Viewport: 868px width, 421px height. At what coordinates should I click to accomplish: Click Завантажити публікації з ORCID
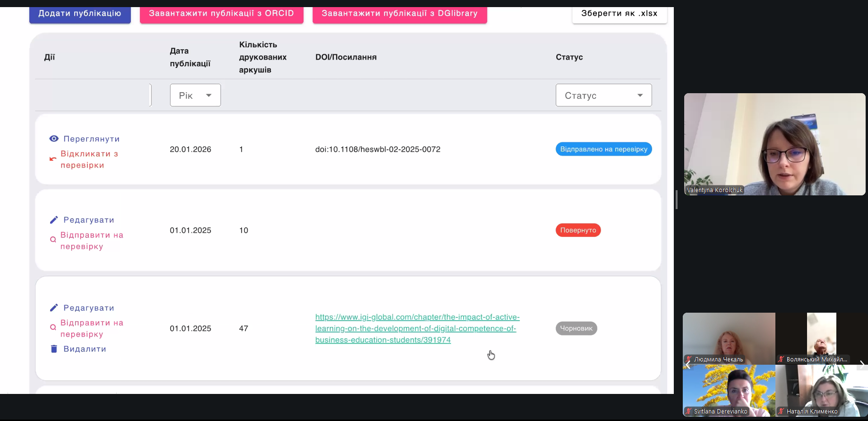[x=222, y=14]
